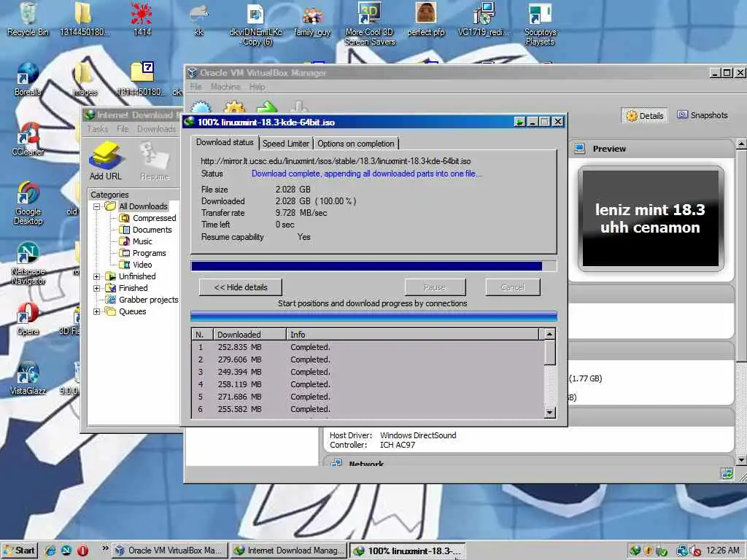Open the Souptoys Playsets shortcut
747x560 pixels.
(540, 23)
